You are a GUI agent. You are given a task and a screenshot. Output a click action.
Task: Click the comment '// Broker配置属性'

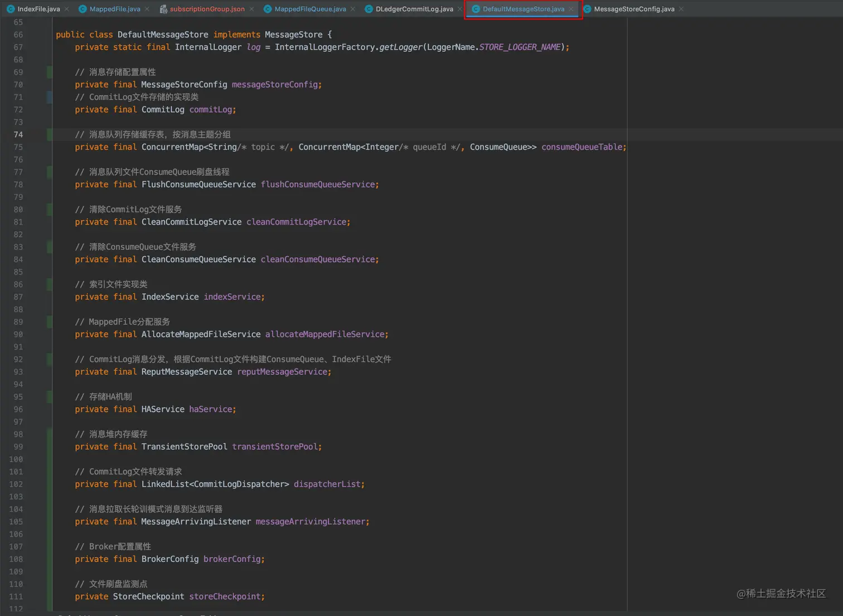coord(113,547)
